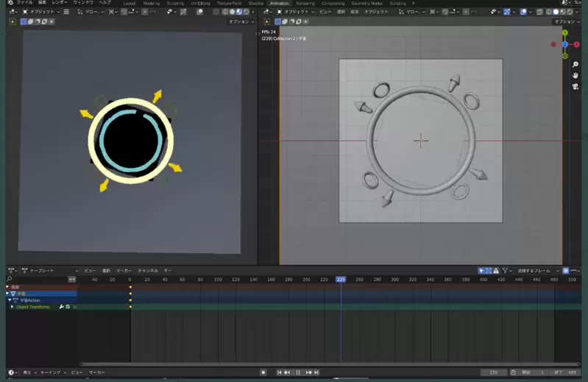Toggle overlays display in right viewport
The height and width of the screenshot is (382, 588).
[525, 12]
